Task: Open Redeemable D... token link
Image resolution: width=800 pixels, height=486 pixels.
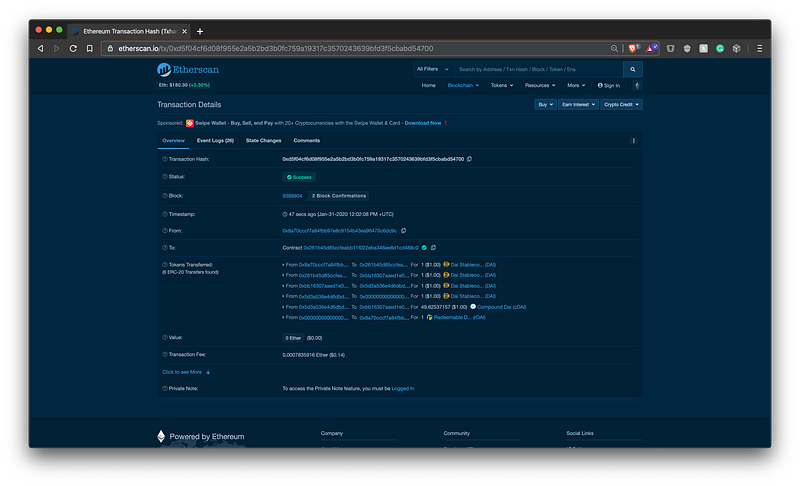Action: (x=460, y=317)
